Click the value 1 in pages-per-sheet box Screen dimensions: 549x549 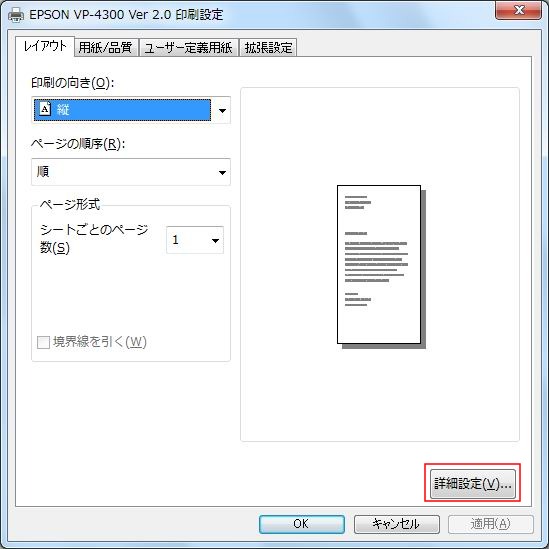click(x=175, y=240)
